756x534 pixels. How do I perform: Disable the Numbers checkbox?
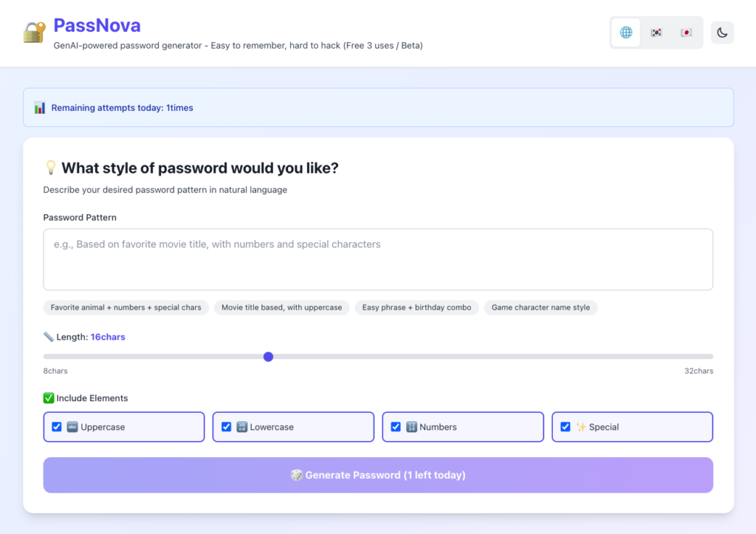click(x=396, y=427)
